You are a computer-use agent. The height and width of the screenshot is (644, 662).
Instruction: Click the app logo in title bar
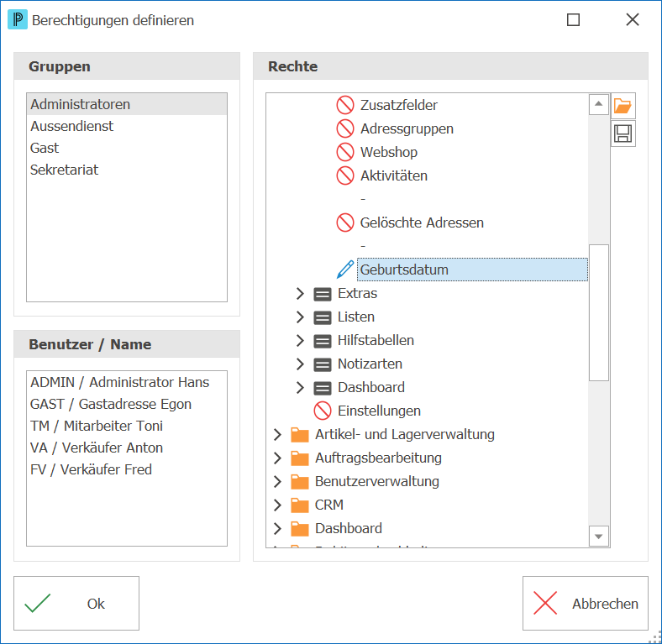click(x=18, y=19)
